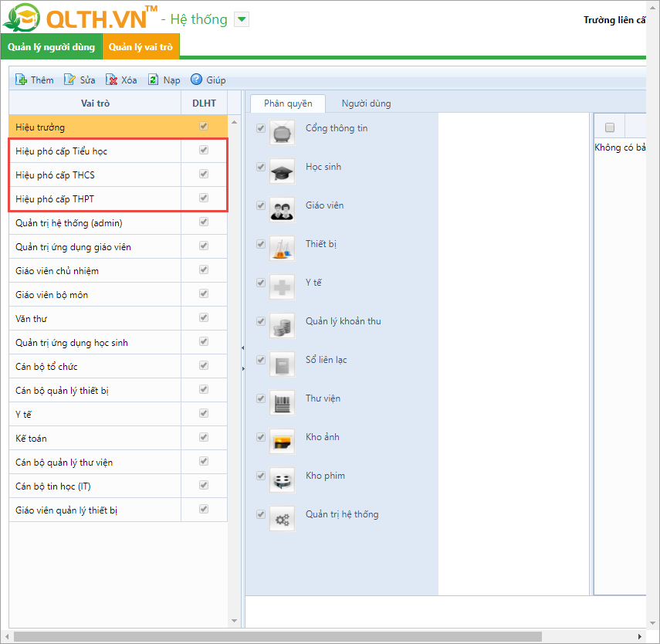Select role Hiệu phó cấp THCS
The image size is (660, 644).
(x=118, y=175)
